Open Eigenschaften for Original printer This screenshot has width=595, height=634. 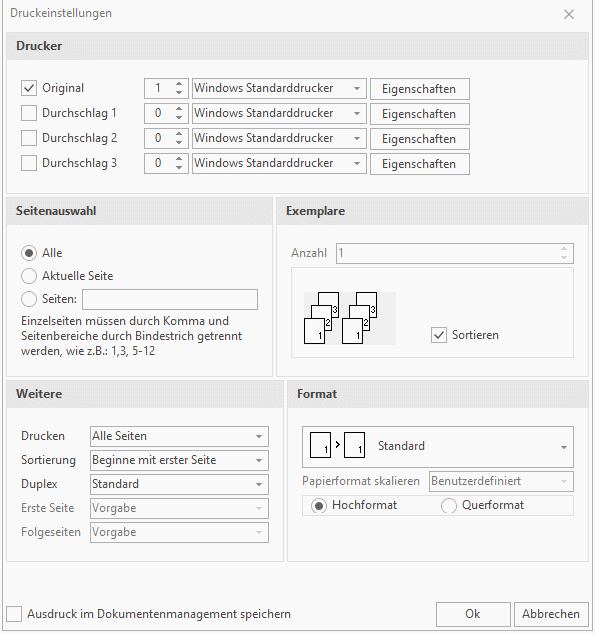click(420, 89)
